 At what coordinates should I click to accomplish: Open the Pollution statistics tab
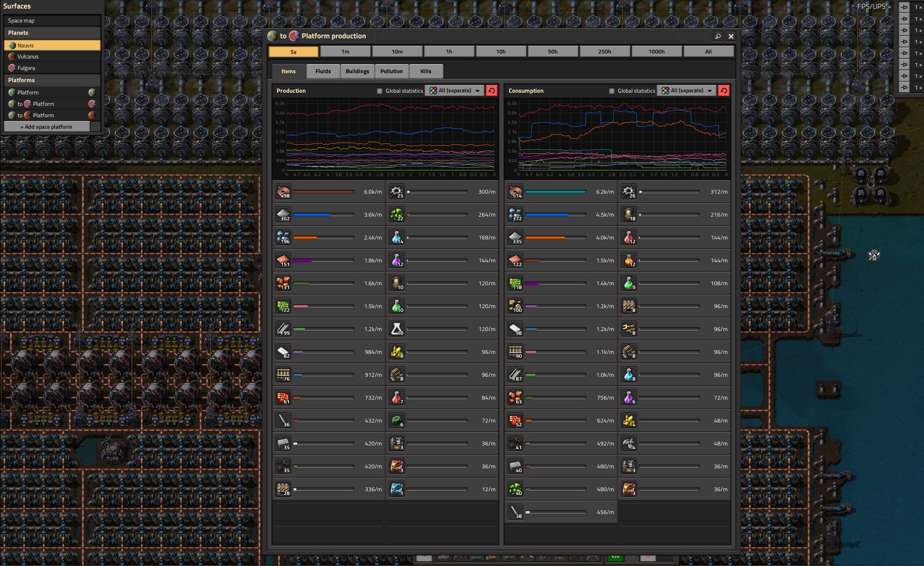click(x=392, y=71)
